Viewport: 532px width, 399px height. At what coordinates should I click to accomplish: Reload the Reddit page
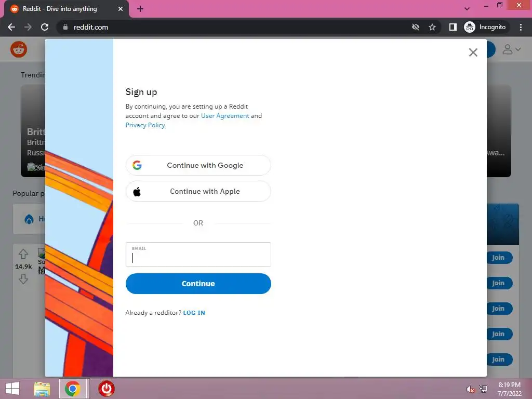pyautogui.click(x=45, y=27)
